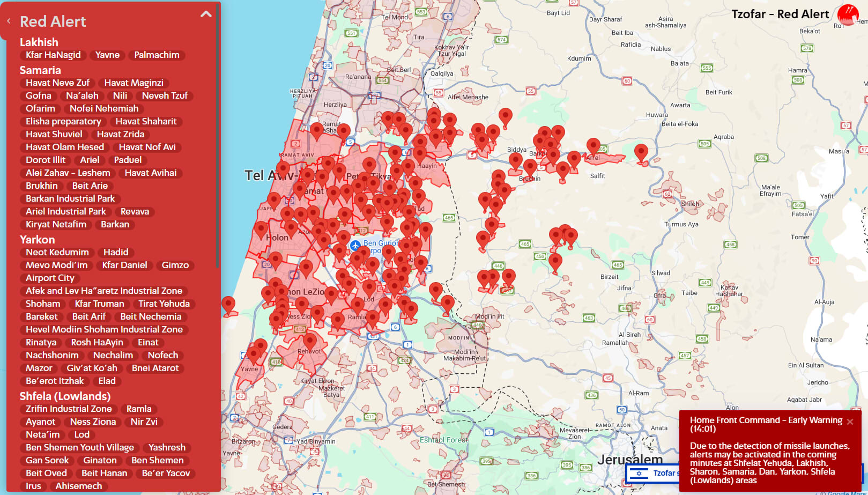Select the Shfela (Lowlands) region heading
The width and height of the screenshot is (868, 495).
click(x=65, y=396)
